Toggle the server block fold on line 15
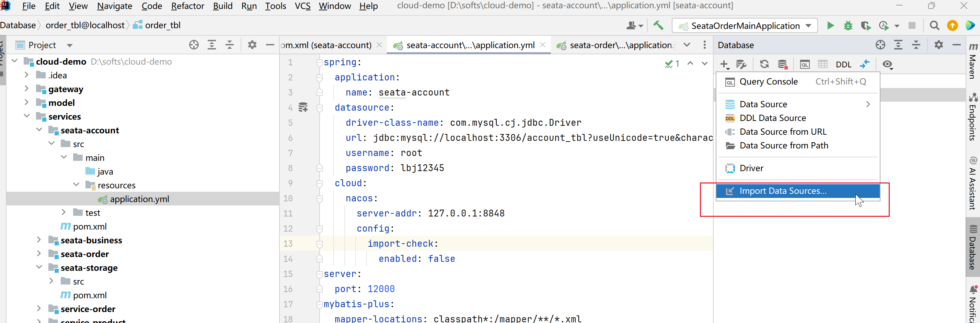The width and height of the screenshot is (980, 323). click(x=320, y=274)
